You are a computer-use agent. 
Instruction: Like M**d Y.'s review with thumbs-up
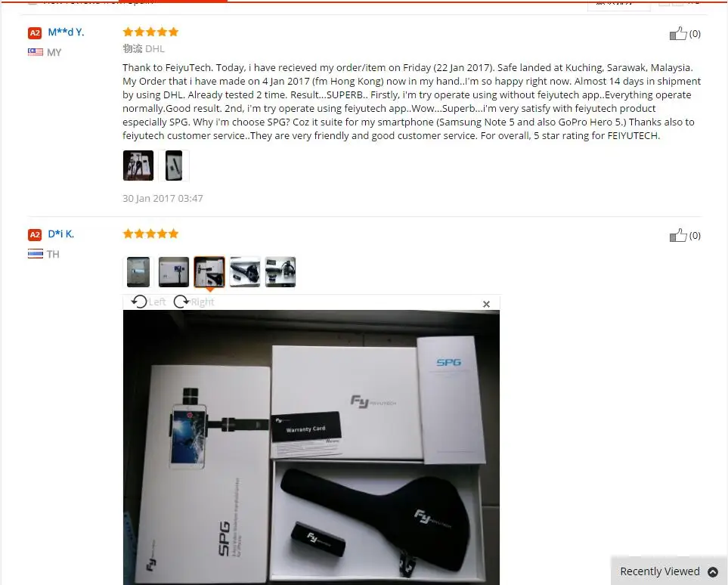point(678,33)
